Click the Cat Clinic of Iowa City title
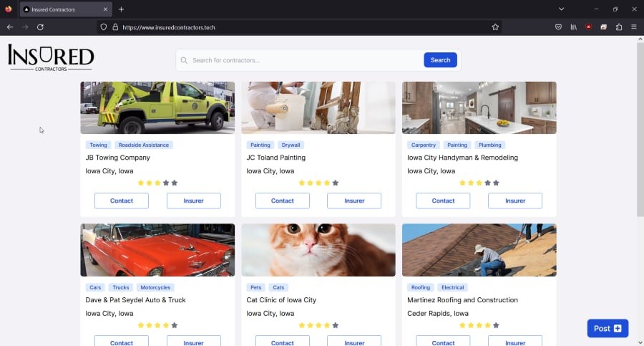 281,300
